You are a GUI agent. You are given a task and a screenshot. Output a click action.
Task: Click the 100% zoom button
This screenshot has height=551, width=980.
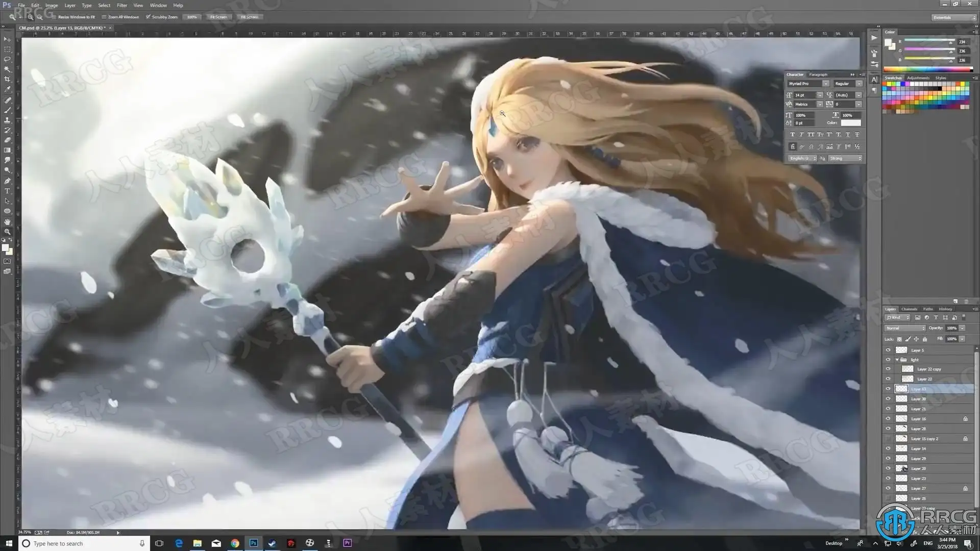(192, 17)
